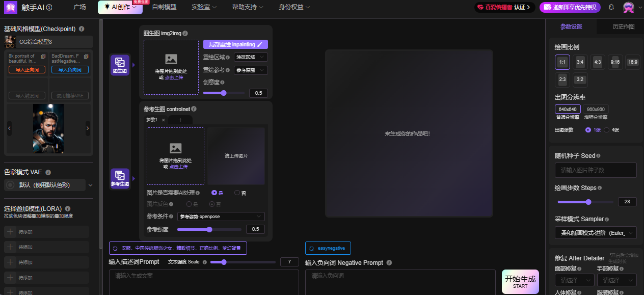Click the inpainting pencil icon on 局部重绘
Image resolution: width=644 pixels, height=295 pixels.
(261, 44)
